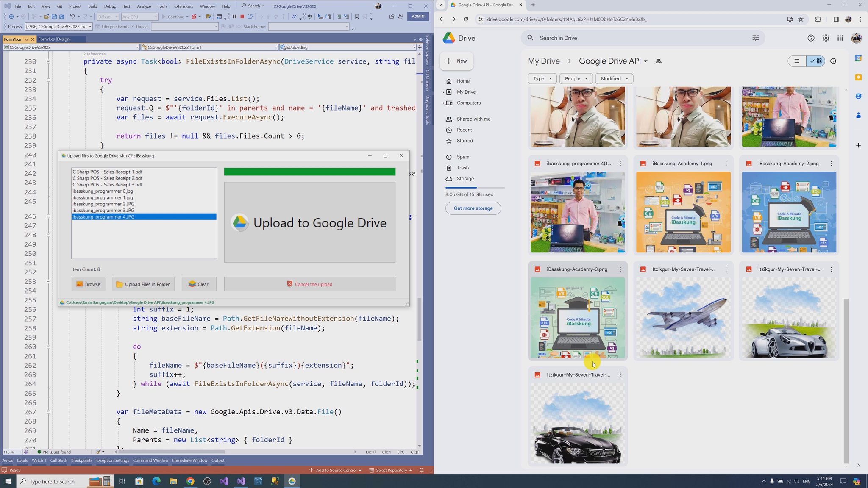Viewport: 868px width, 488px height.
Task: Toggle bookmark icon in Visual Studio toolbar
Action: 357,17
